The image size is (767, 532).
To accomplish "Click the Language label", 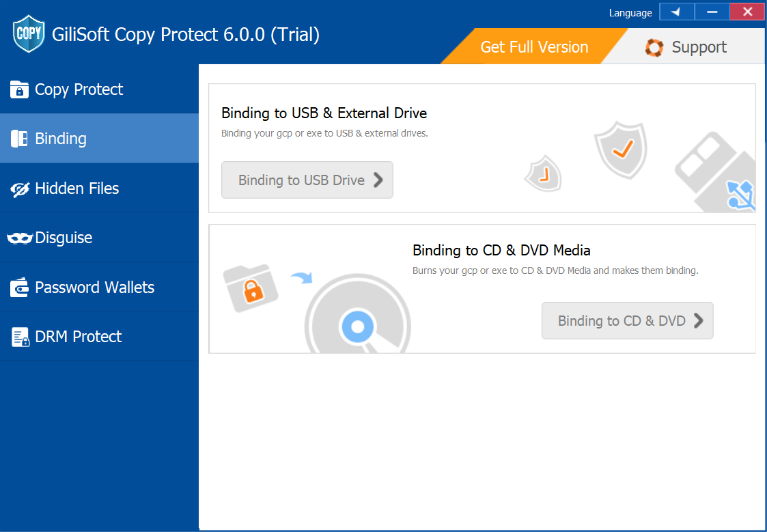I will pos(630,13).
